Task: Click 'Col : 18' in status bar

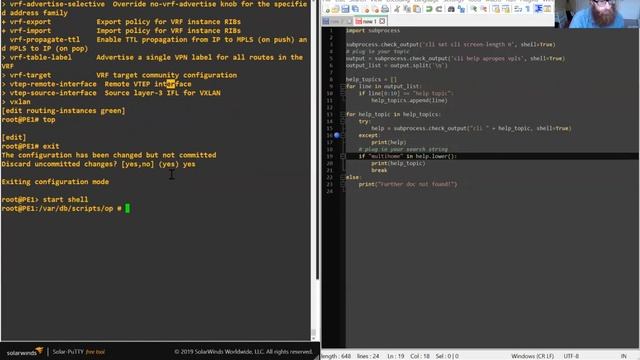Action: pos(420,356)
